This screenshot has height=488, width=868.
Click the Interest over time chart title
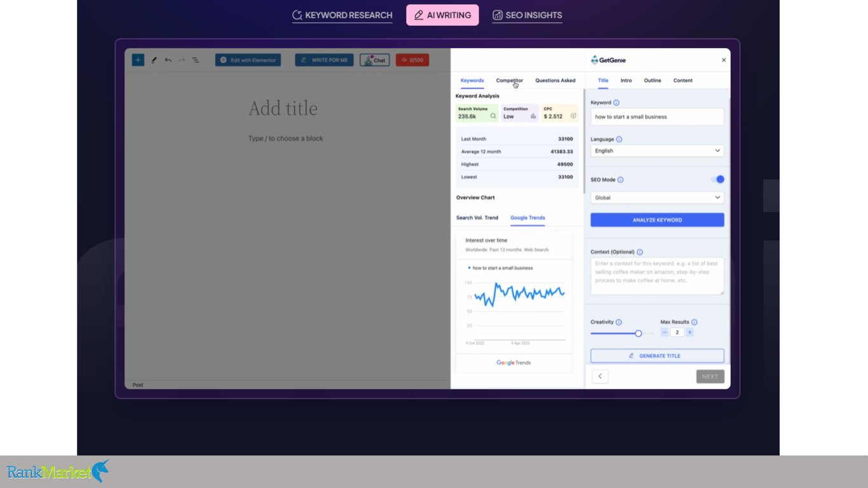click(x=486, y=240)
